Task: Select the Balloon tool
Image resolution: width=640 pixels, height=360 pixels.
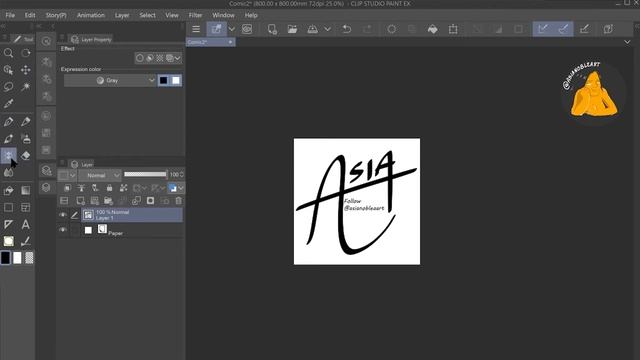Action: (8, 241)
